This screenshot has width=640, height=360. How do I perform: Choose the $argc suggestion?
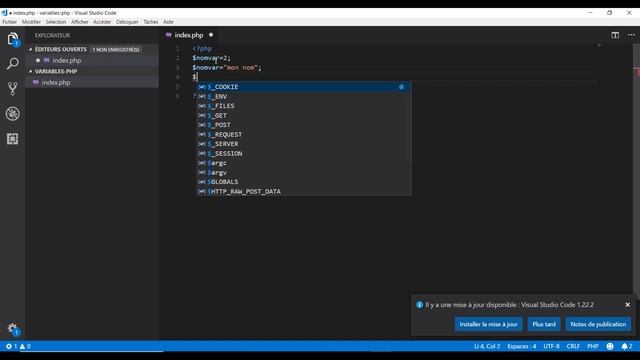click(304, 163)
